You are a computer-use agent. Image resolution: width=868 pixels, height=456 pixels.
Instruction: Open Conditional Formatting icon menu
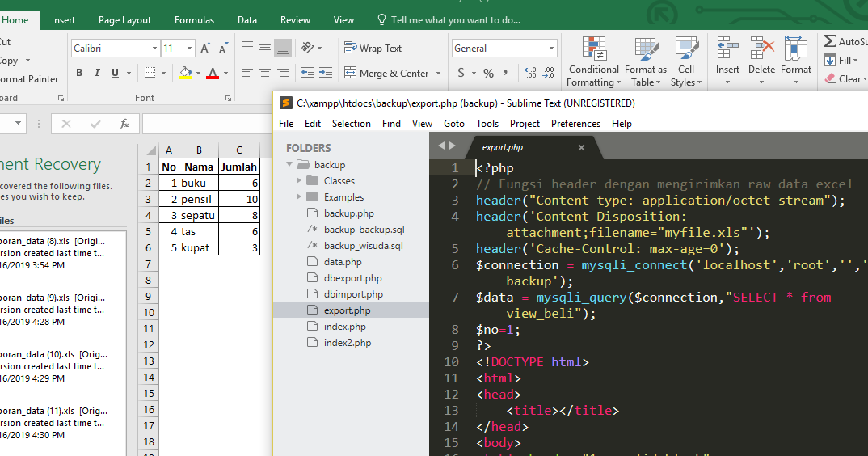click(x=594, y=49)
